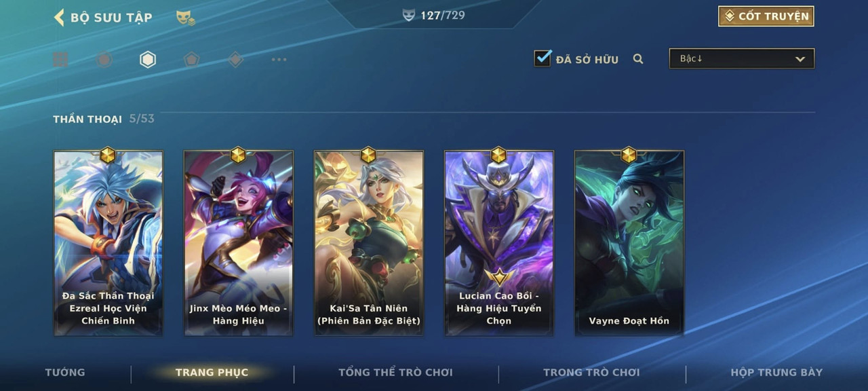Open the three-dots more filters icon
This screenshot has height=391, width=868.
(x=279, y=60)
